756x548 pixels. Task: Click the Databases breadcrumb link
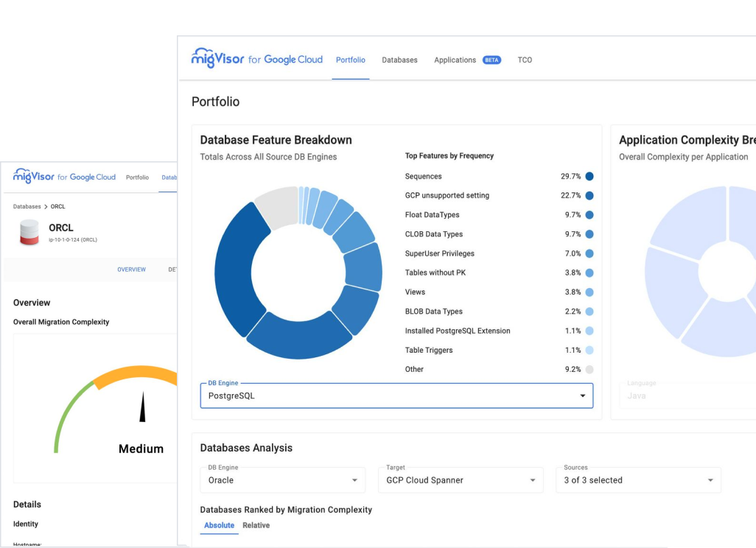(28, 206)
